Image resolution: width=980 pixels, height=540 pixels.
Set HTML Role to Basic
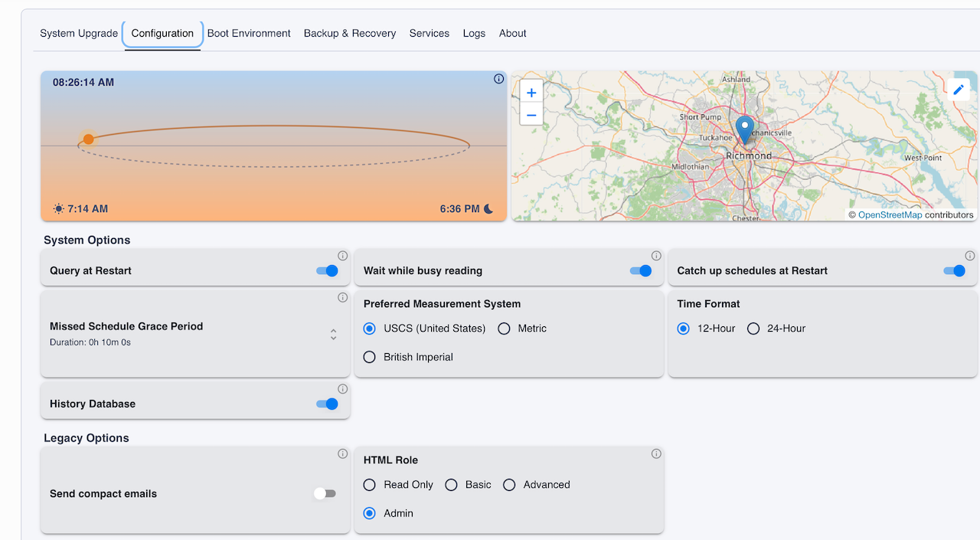point(452,485)
